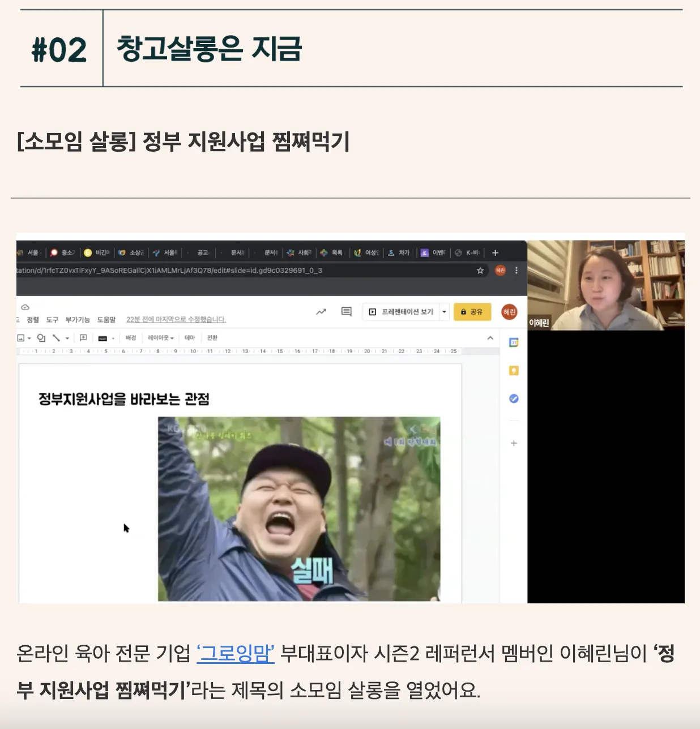Click the add comment toolbar icon
Viewport: 700px width, 729px height.
tap(83, 338)
